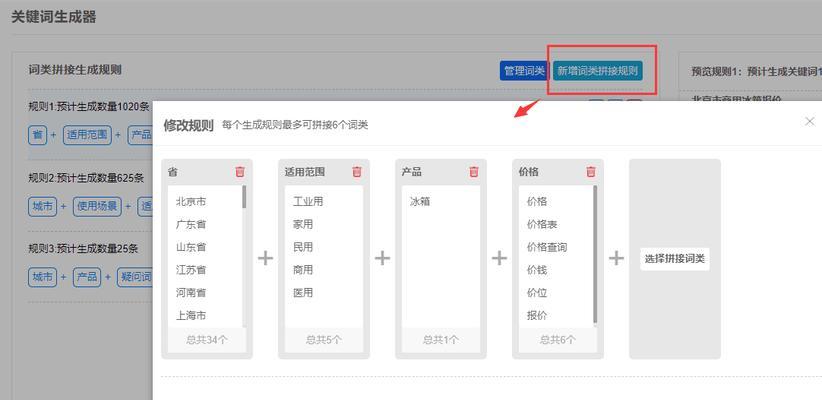The height and width of the screenshot is (400, 822).
Task: Select 医用 in 适用范围 list
Action: pos(303,293)
